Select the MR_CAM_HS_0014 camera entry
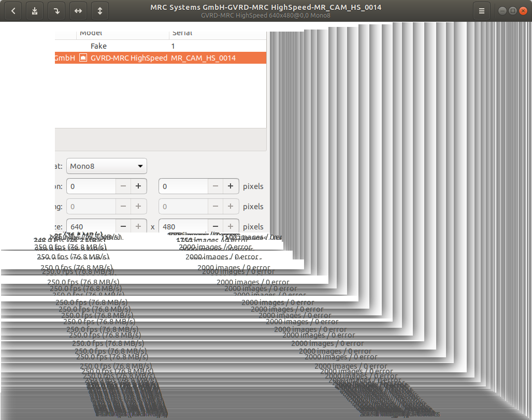532x420 pixels. (x=155, y=58)
